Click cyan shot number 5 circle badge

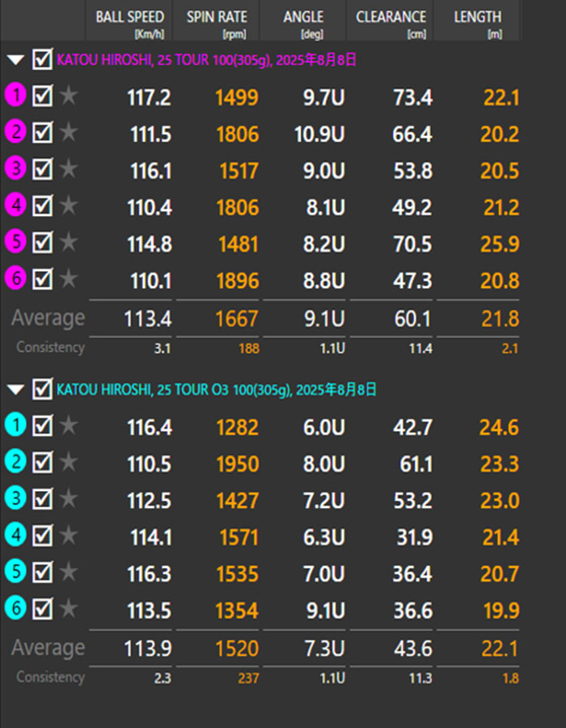(15, 573)
